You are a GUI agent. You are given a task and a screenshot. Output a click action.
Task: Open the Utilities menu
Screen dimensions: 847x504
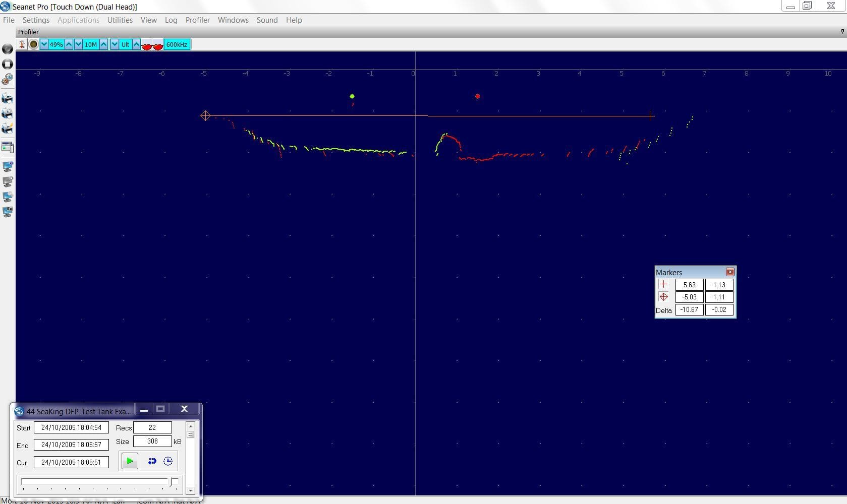pos(120,20)
